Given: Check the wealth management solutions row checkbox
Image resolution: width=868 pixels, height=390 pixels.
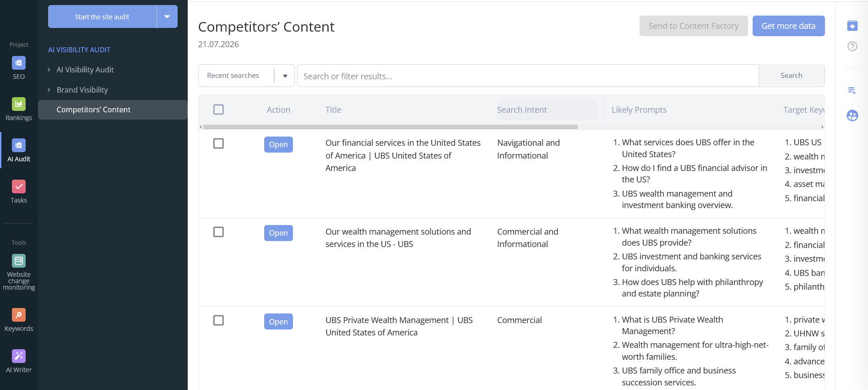Looking at the screenshot, I should click(x=218, y=232).
